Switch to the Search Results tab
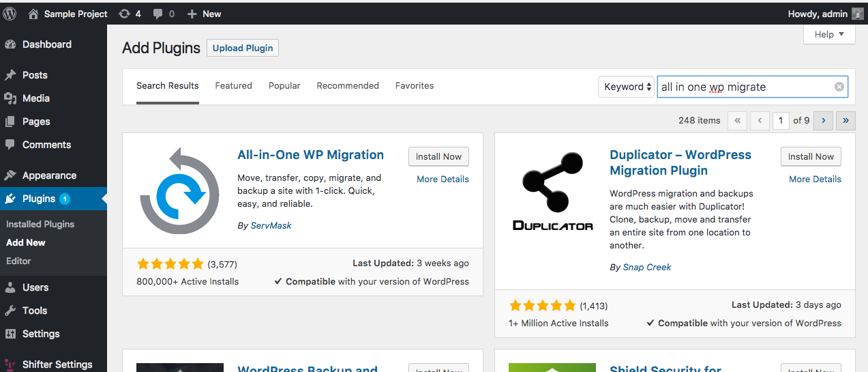The image size is (868, 372). (168, 86)
